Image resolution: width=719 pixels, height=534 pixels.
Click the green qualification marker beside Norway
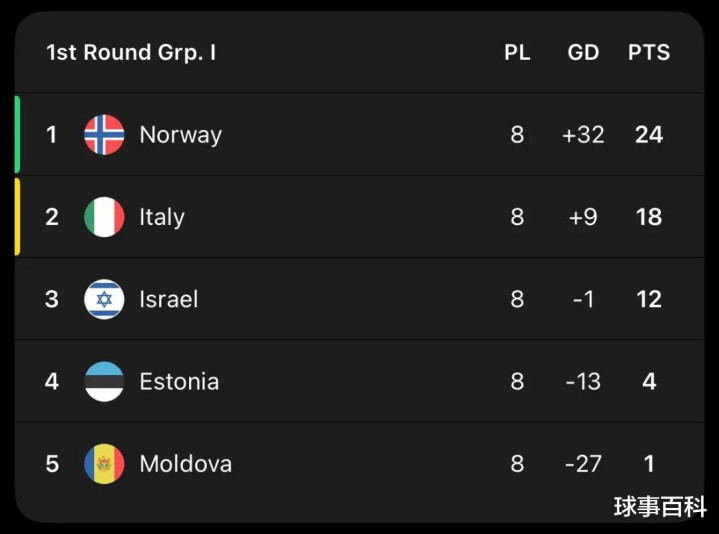[17, 135]
